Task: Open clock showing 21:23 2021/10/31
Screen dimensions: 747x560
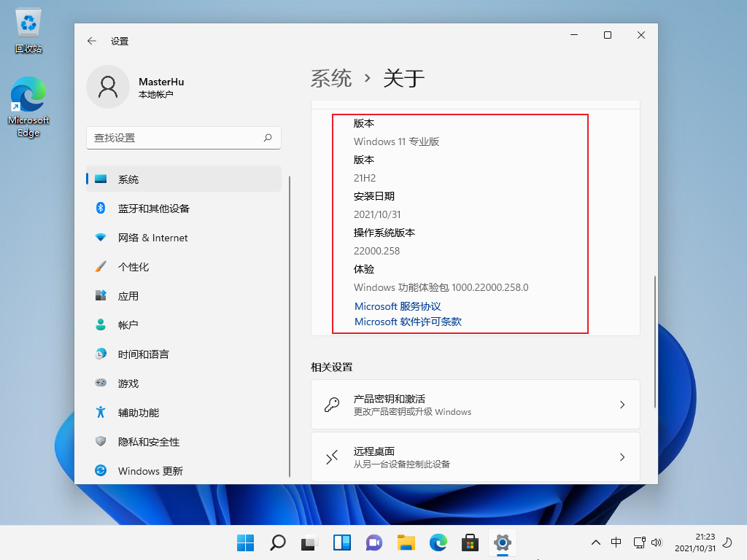Action: (695, 542)
